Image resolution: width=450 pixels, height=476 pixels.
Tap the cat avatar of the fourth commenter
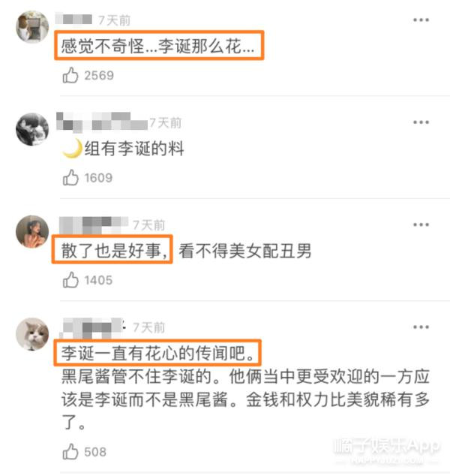[x=32, y=334]
